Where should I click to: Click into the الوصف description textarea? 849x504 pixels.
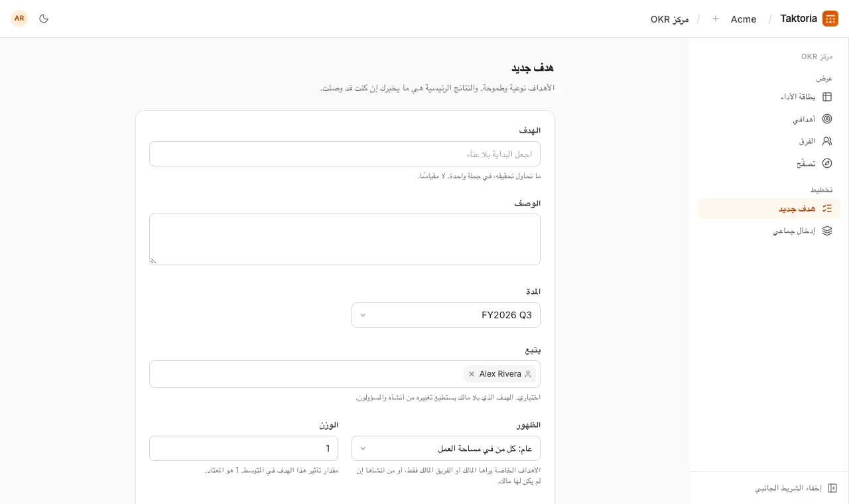(x=345, y=239)
